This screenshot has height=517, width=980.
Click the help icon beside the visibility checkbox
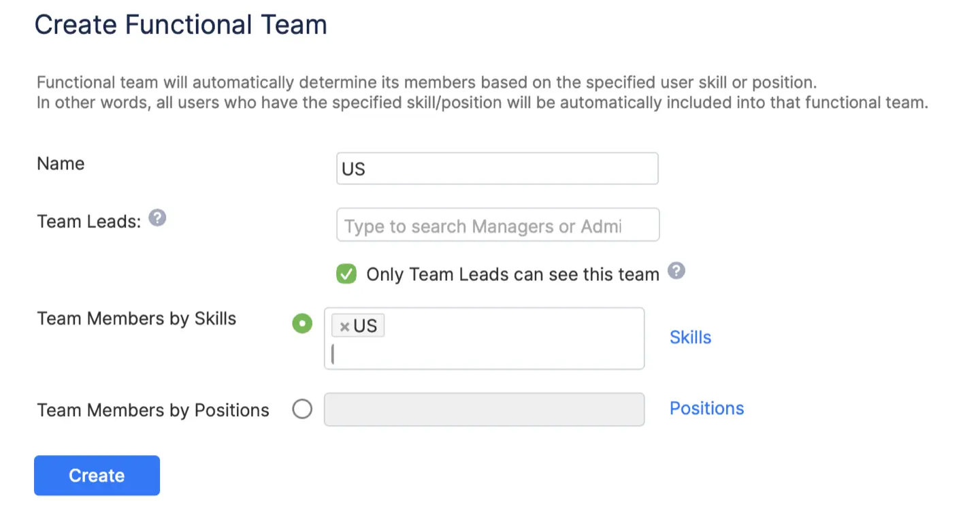click(677, 271)
